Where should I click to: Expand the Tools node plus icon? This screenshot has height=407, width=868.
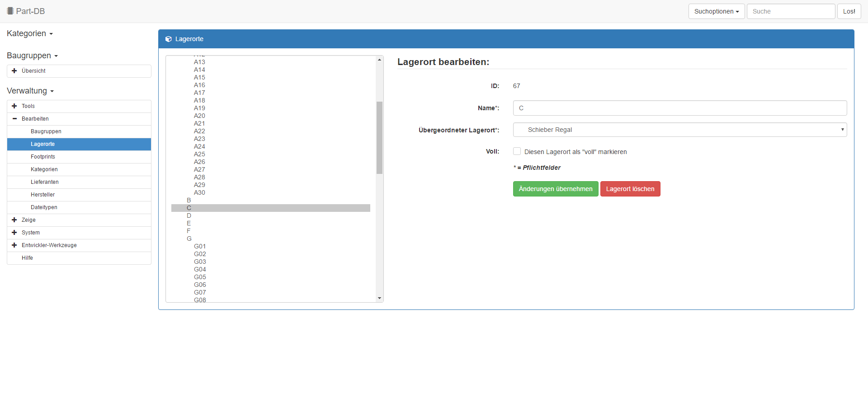click(x=14, y=106)
